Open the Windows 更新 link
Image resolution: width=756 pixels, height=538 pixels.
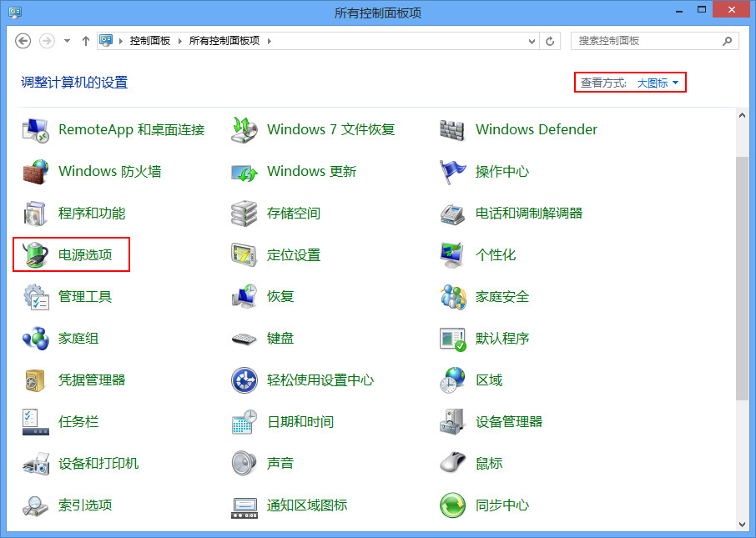[x=311, y=172]
